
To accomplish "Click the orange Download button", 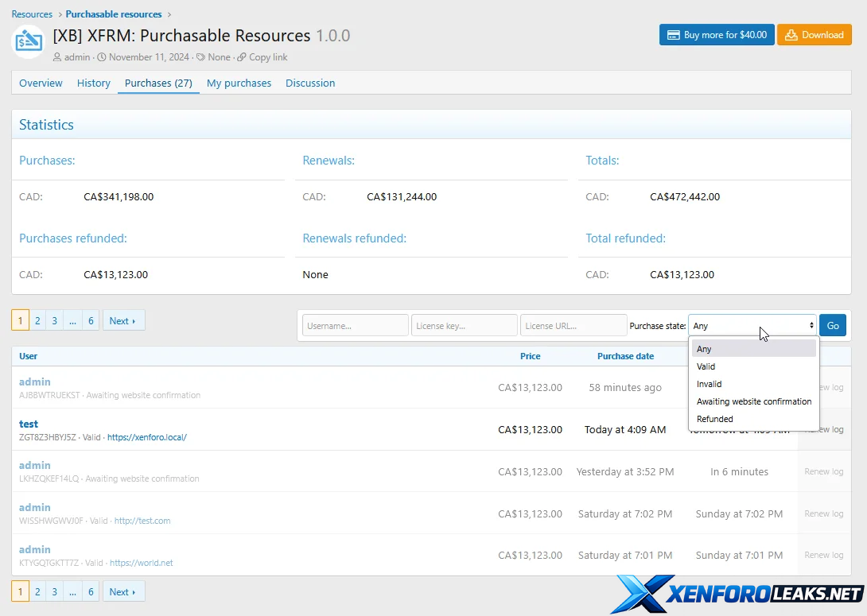I will pos(814,35).
